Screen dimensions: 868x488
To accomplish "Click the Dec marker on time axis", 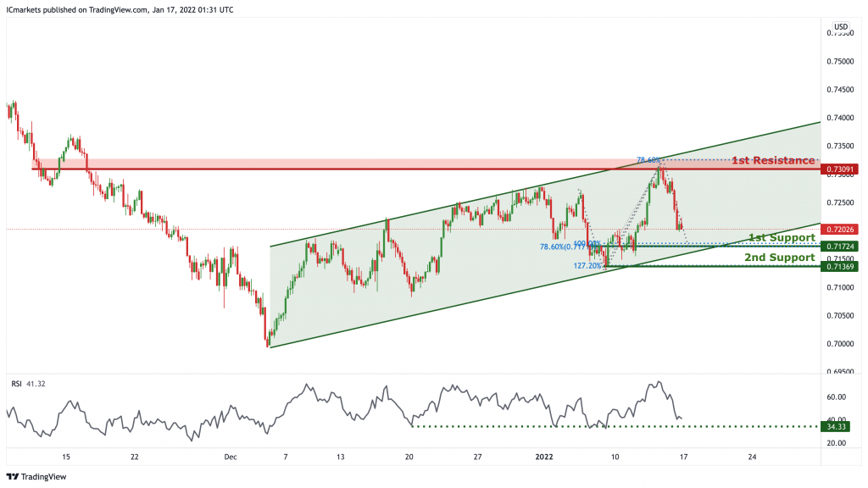I will pyautogui.click(x=231, y=457).
